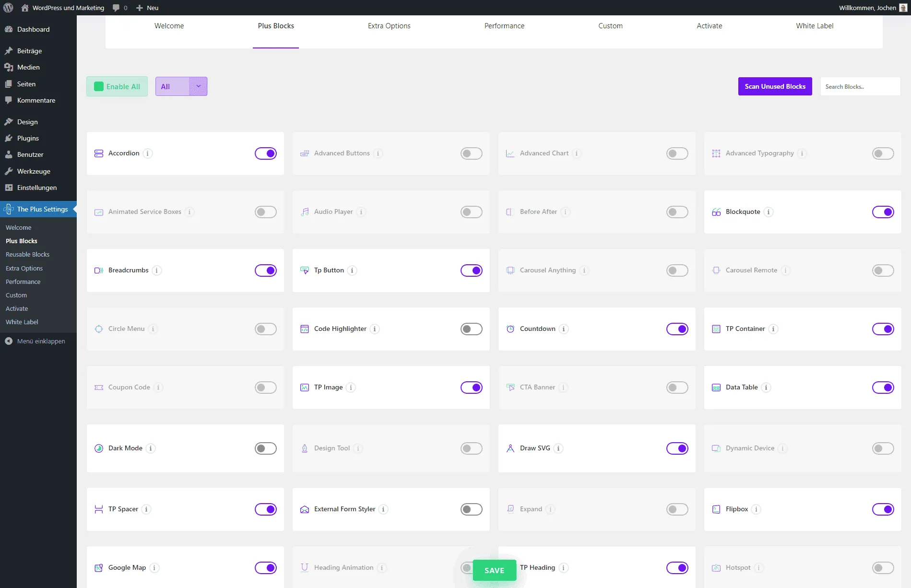Viewport: 911px width, 588px height.
Task: Click the Draw SVG icon
Action: 510,448
